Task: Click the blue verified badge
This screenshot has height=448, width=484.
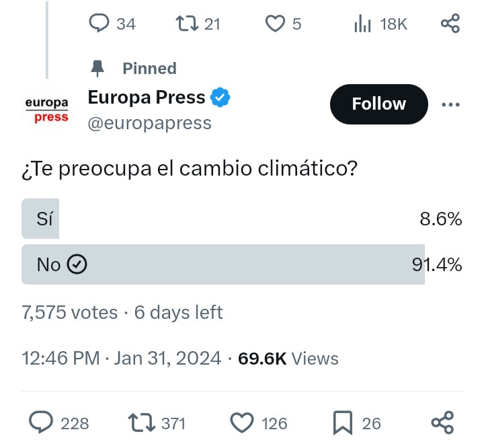Action: click(220, 98)
